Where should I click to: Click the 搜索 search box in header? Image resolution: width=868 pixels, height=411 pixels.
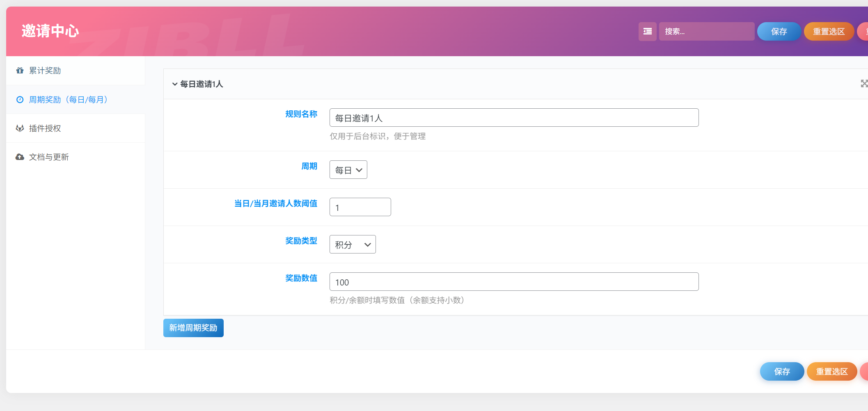[706, 31]
